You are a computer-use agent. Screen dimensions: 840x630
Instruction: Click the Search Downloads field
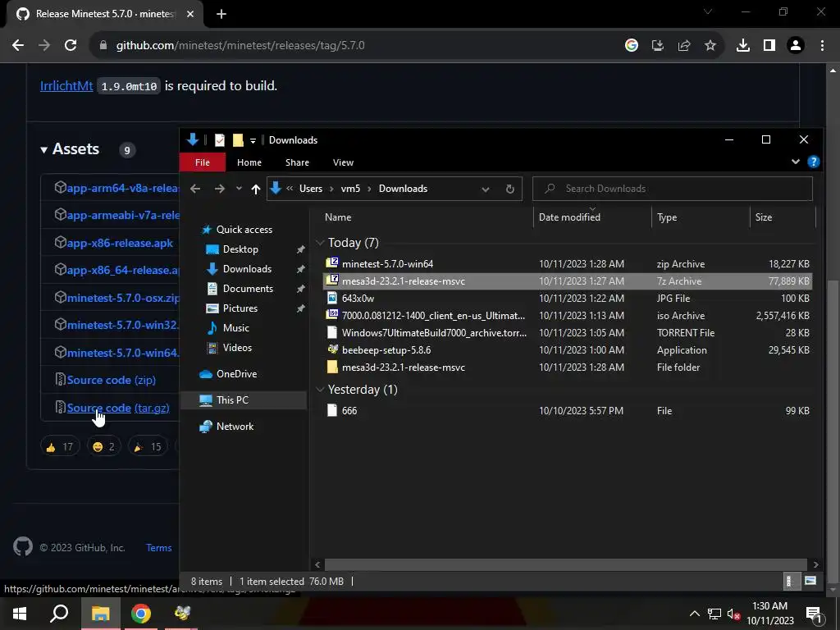tap(673, 189)
